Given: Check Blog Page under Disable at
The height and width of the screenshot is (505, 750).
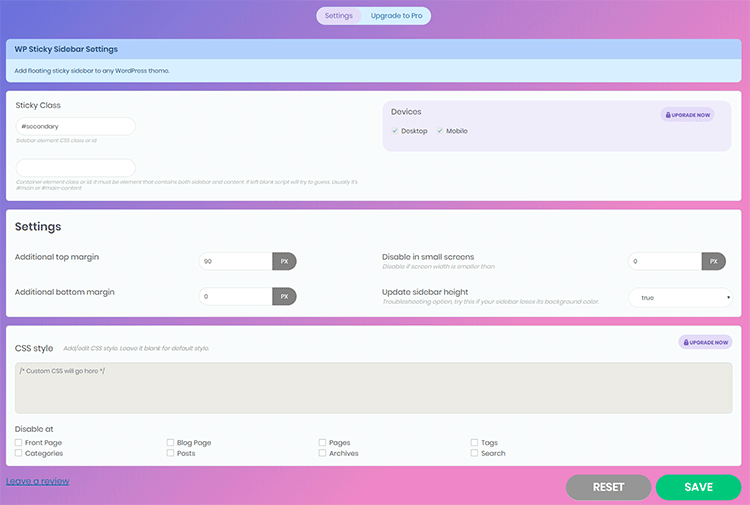Looking at the screenshot, I should point(170,442).
